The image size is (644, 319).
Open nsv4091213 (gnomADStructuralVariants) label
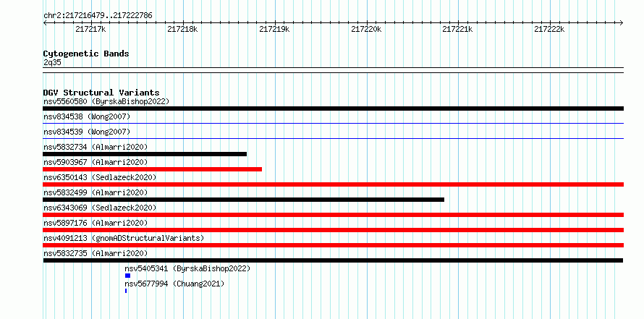coord(124,238)
